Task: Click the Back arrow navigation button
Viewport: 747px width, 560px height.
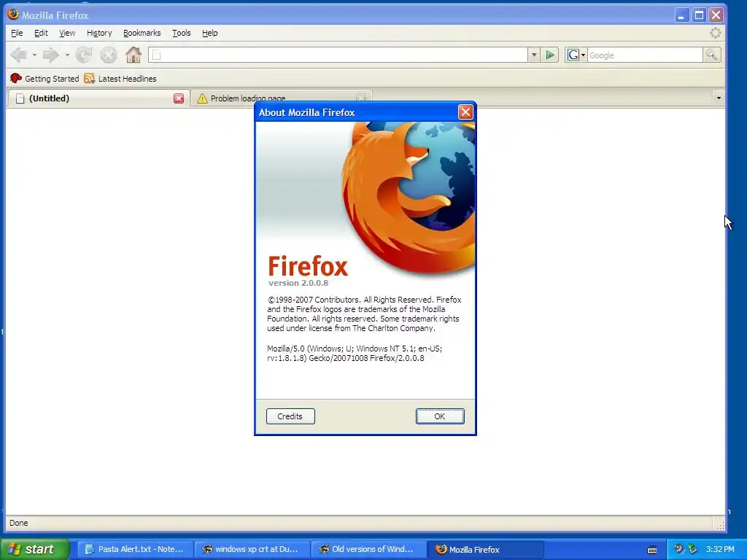Action: (19, 55)
